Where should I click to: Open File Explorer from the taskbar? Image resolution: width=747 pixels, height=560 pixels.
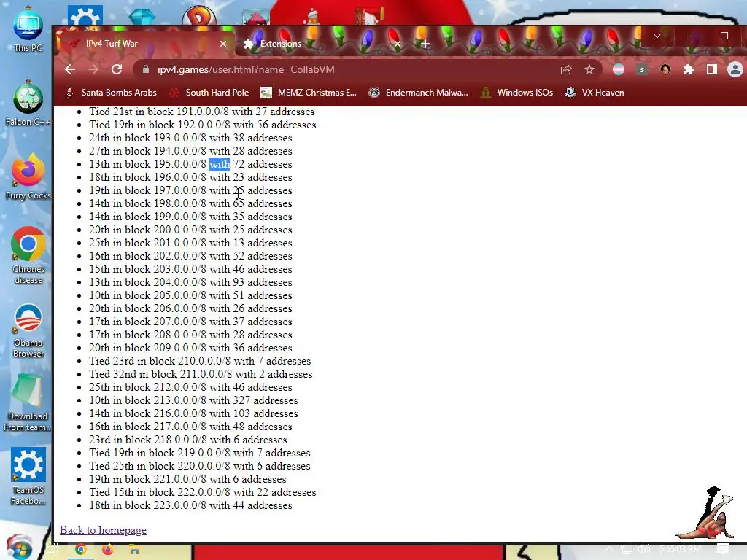(x=135, y=550)
